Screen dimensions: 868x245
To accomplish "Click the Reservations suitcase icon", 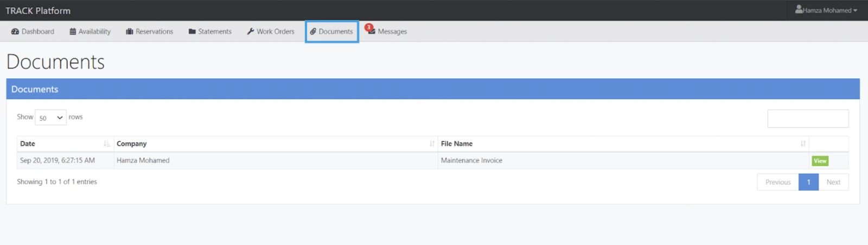I will click(x=130, y=32).
